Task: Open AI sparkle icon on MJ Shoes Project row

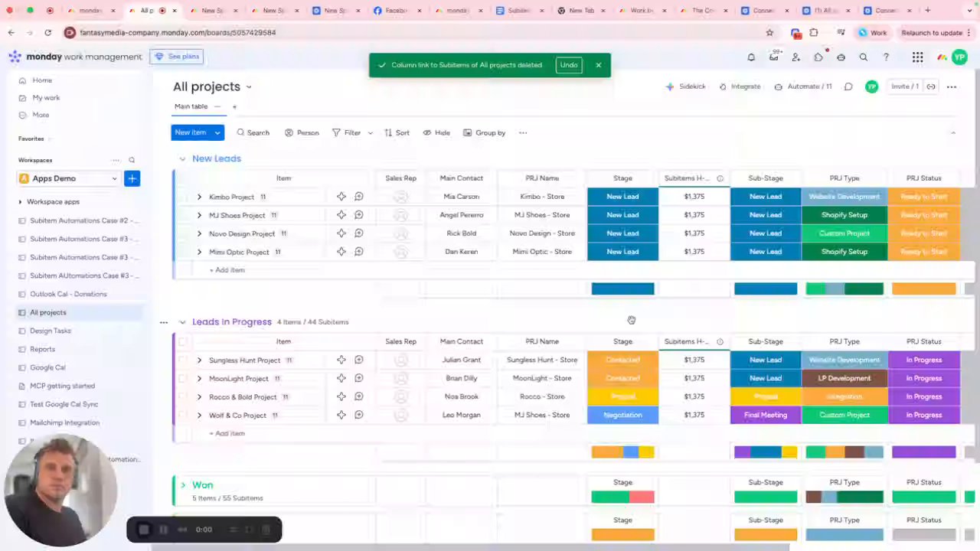Action: coord(341,215)
